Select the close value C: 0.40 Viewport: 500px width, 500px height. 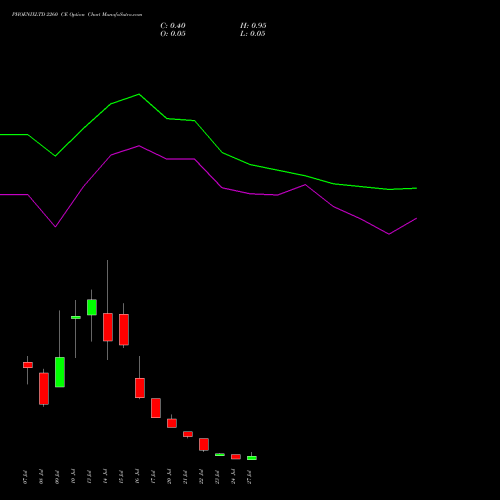click(x=173, y=26)
